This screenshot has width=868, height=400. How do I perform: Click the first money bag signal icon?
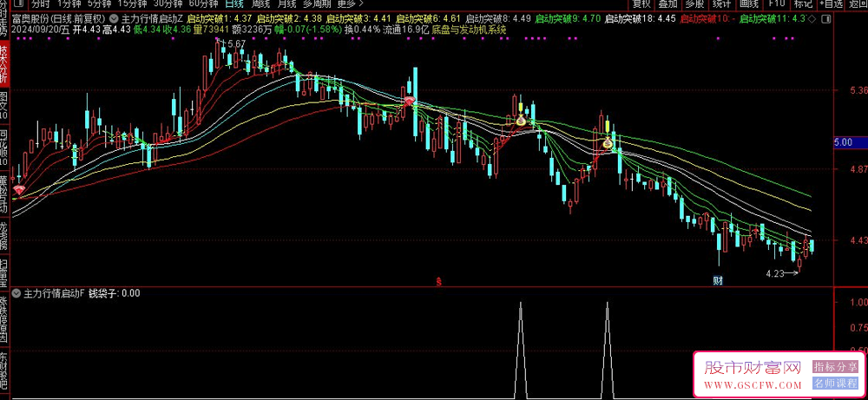pyautogui.click(x=520, y=119)
